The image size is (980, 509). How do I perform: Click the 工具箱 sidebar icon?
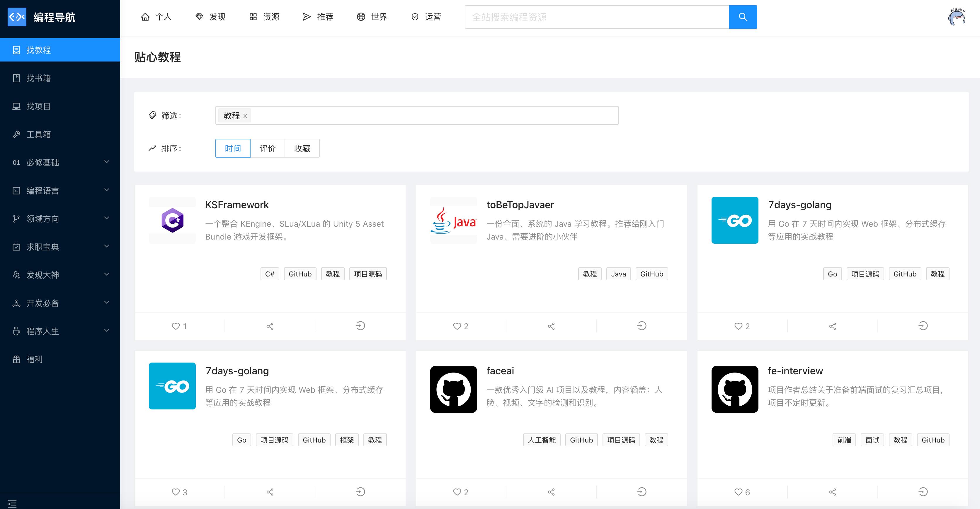(18, 135)
